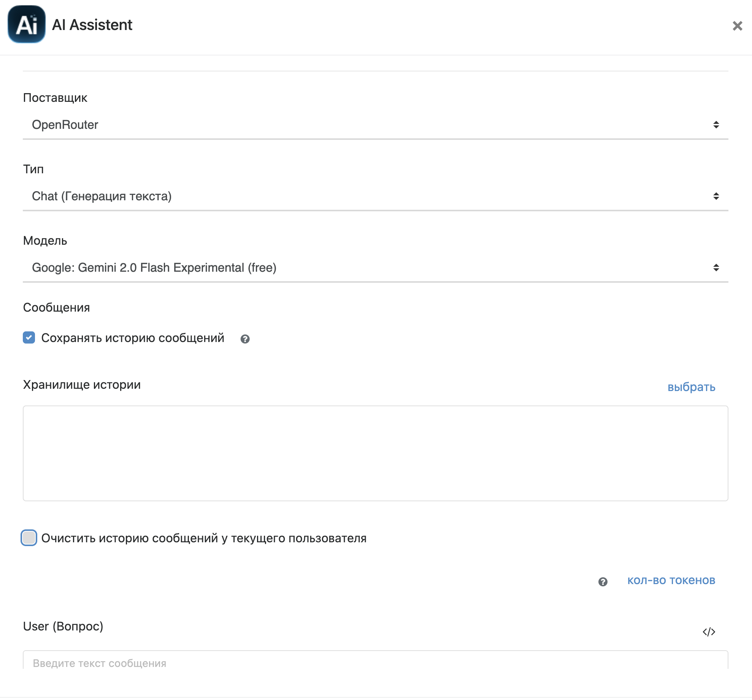752x700 pixels.
Task: Click the AI Assistent title text
Action: point(92,25)
